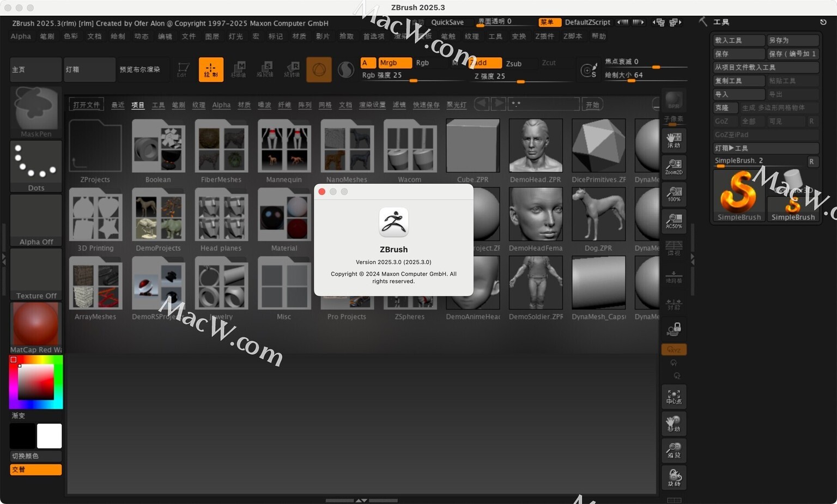
Task: Click the 主页 (Home) button
Action: click(36, 70)
